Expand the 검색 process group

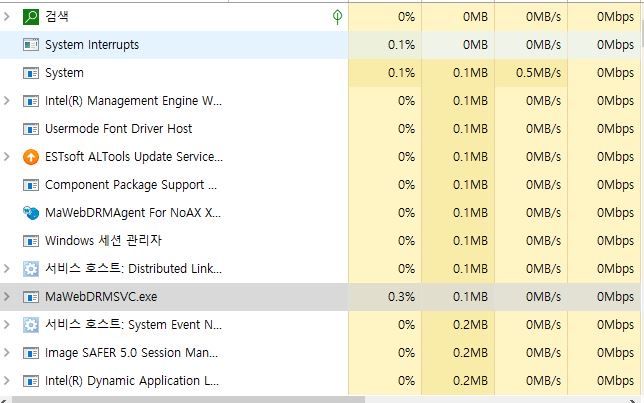(8, 17)
